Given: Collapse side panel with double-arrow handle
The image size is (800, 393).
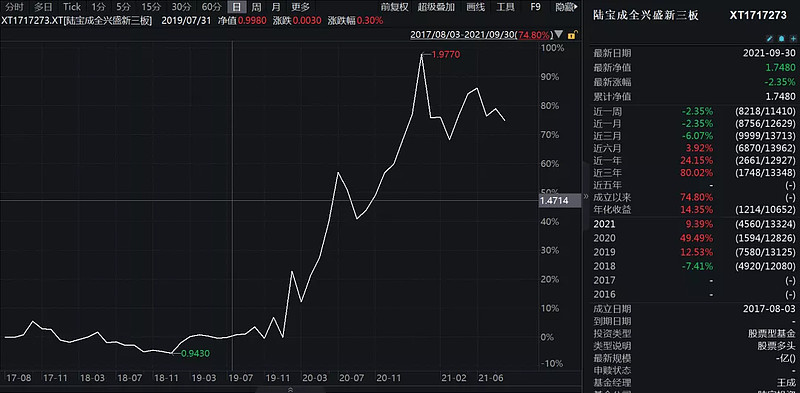Looking at the screenshot, I should point(586,196).
